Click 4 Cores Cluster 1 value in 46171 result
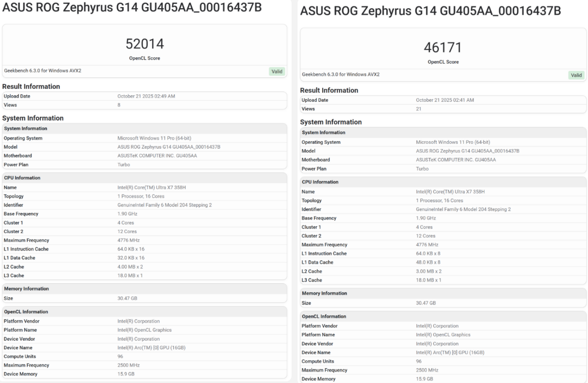Viewport: 588px width, 383px height. point(424,228)
